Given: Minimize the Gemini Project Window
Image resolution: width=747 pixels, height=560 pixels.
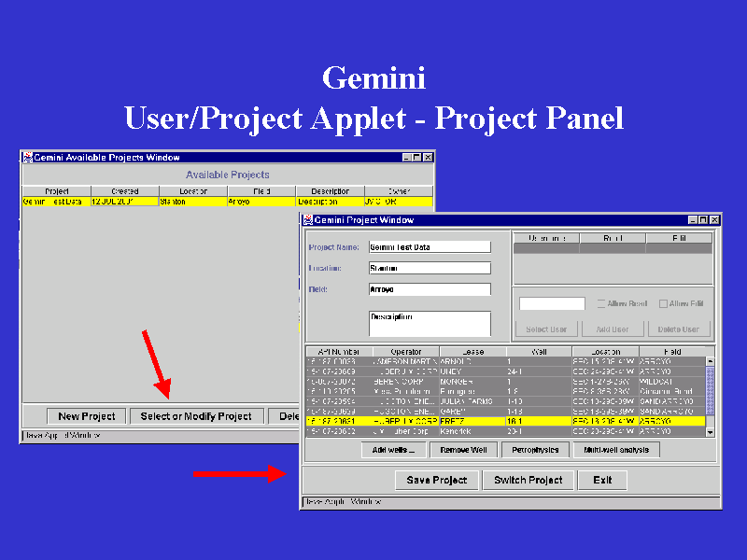Looking at the screenshot, I should 693,219.
